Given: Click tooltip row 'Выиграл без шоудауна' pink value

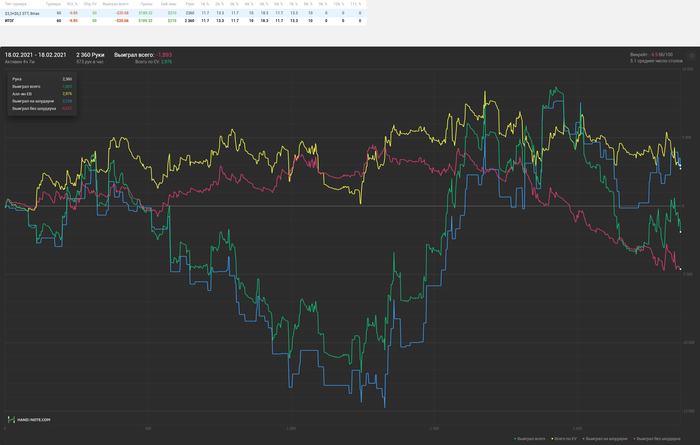Looking at the screenshot, I should click(67, 108).
